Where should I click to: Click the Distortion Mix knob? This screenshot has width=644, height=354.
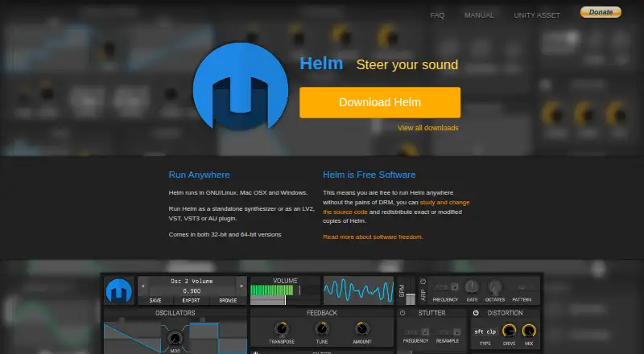click(x=529, y=331)
